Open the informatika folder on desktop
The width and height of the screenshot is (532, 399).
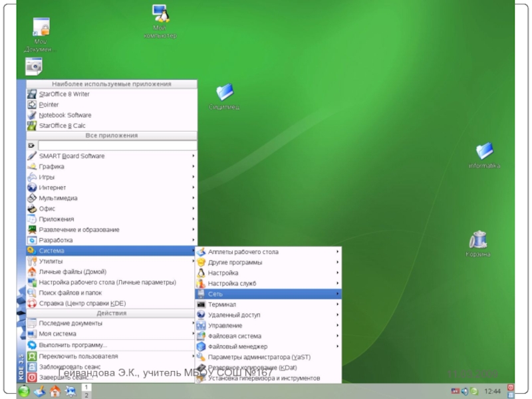click(483, 152)
